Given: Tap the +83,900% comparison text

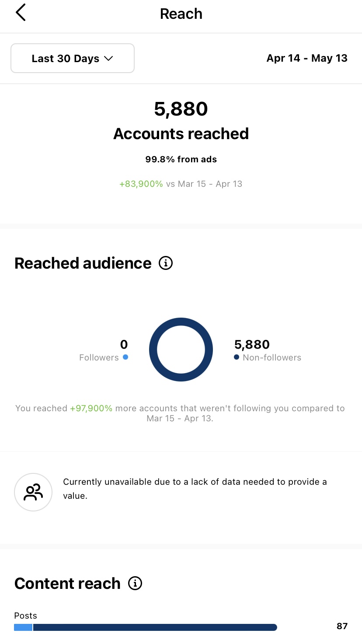Looking at the screenshot, I should (141, 184).
